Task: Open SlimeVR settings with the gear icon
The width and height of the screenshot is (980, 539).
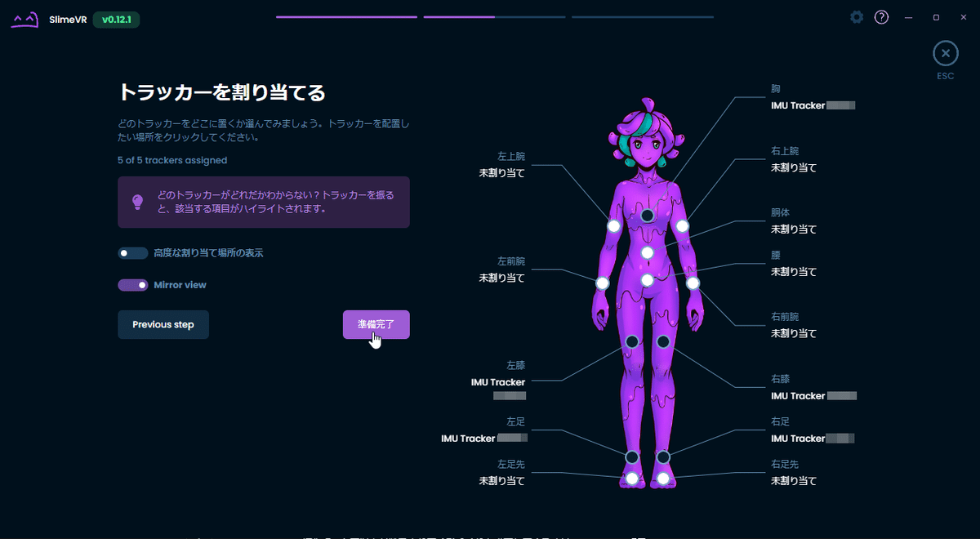Action: click(x=856, y=16)
